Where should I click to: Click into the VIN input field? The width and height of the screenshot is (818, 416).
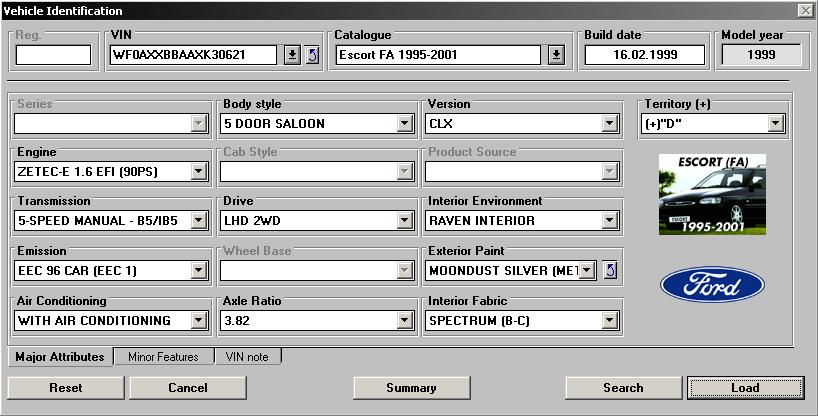point(193,55)
